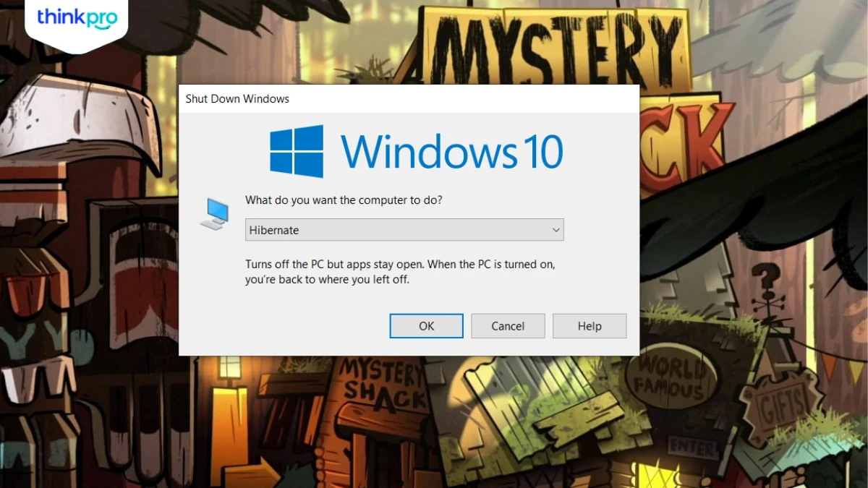Click the "Shut Down Windows" title text
This screenshot has height=488, width=868.
[x=237, y=99]
